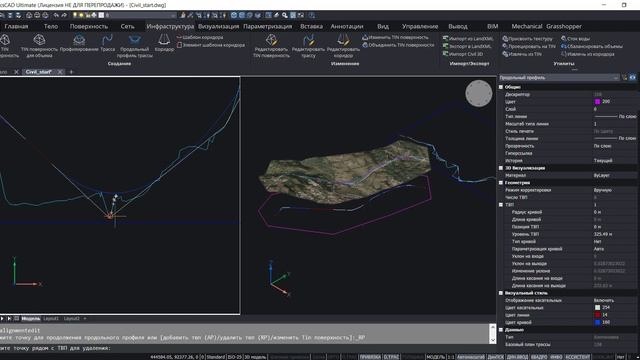Choose Шаблон коридора command

[200, 37]
